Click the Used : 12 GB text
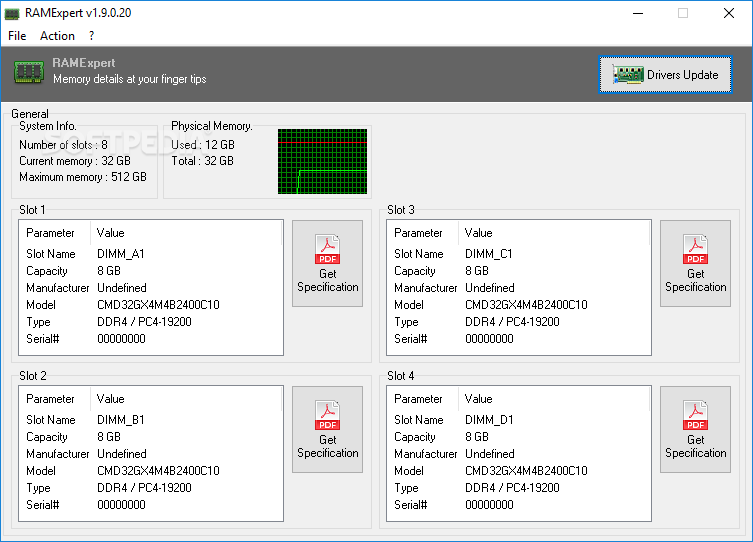753x542 pixels. (203, 145)
